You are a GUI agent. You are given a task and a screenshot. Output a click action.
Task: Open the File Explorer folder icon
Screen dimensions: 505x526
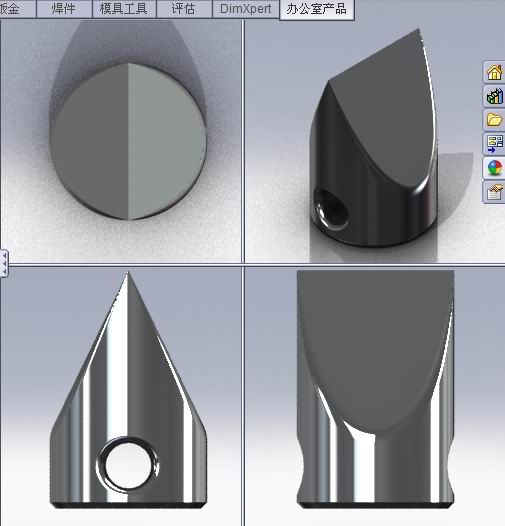pos(494,120)
